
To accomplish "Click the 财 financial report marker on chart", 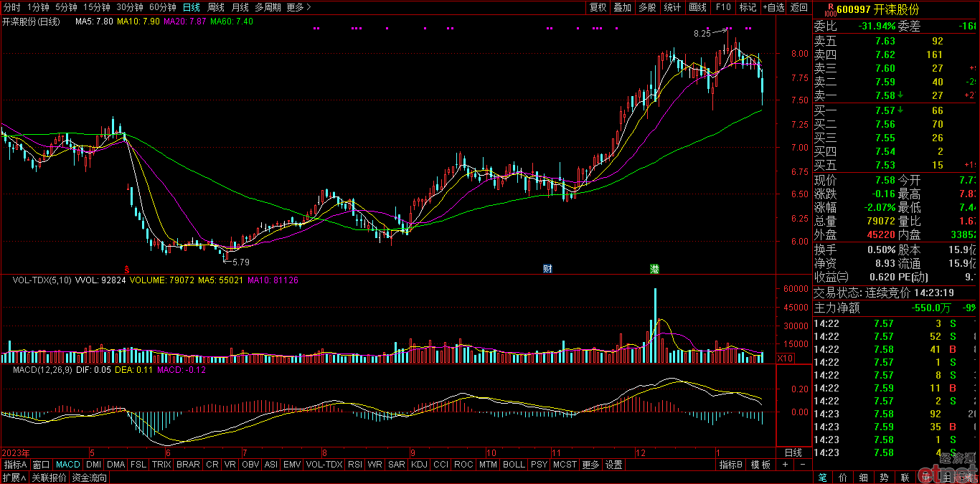I will 547,269.
